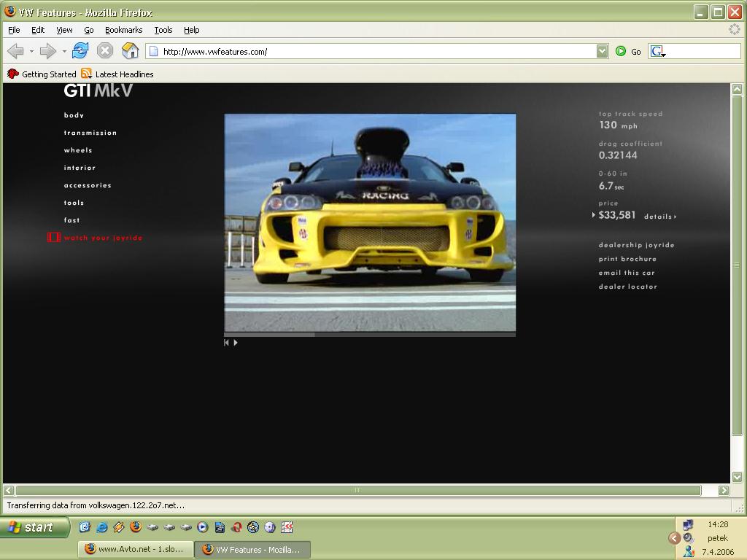
Task: Click the first quick launch icon
Action: pyautogui.click(x=85, y=527)
